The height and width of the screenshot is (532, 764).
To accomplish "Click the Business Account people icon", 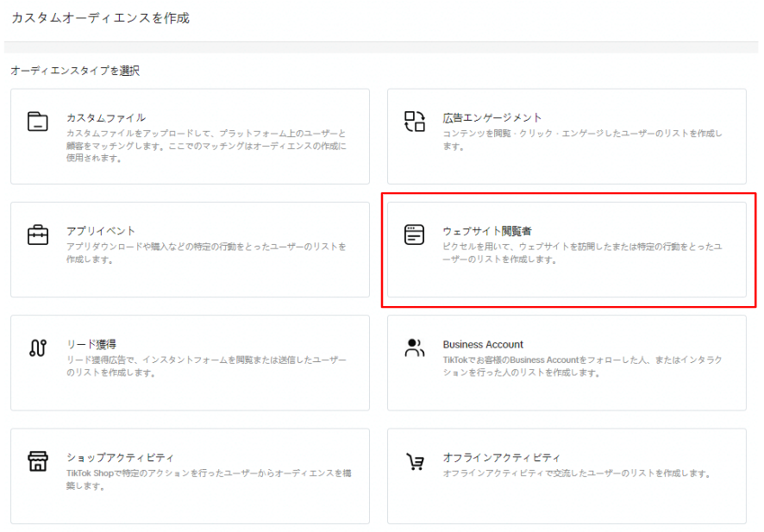I will coord(415,348).
